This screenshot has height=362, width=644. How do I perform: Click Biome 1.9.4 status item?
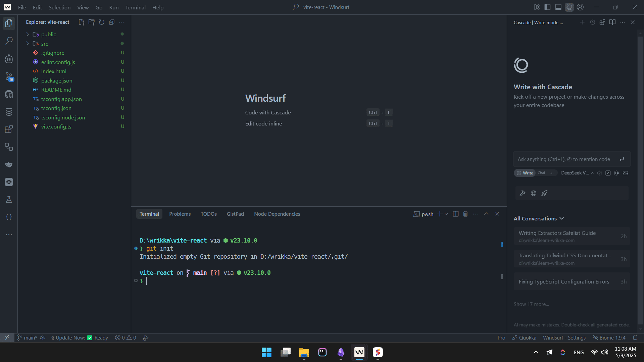point(609,338)
